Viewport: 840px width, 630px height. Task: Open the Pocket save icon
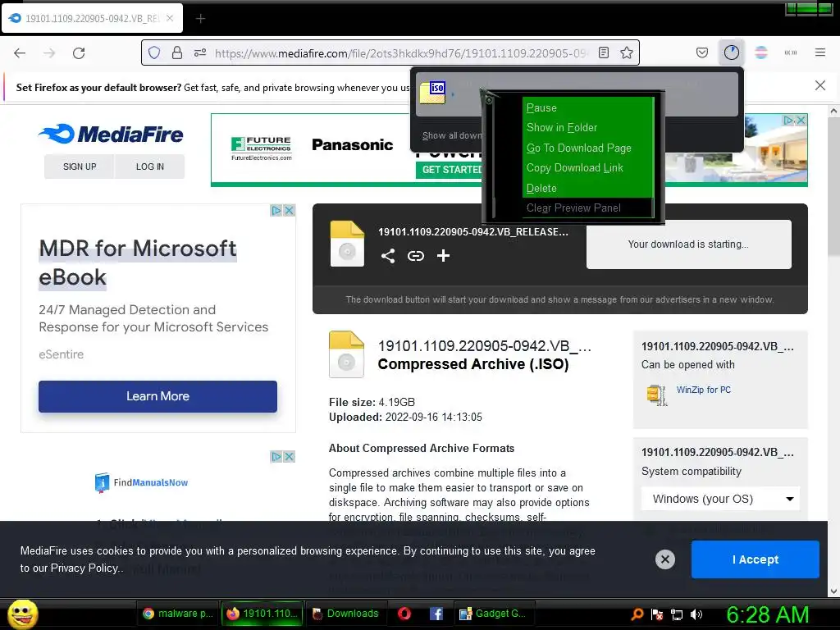click(702, 52)
